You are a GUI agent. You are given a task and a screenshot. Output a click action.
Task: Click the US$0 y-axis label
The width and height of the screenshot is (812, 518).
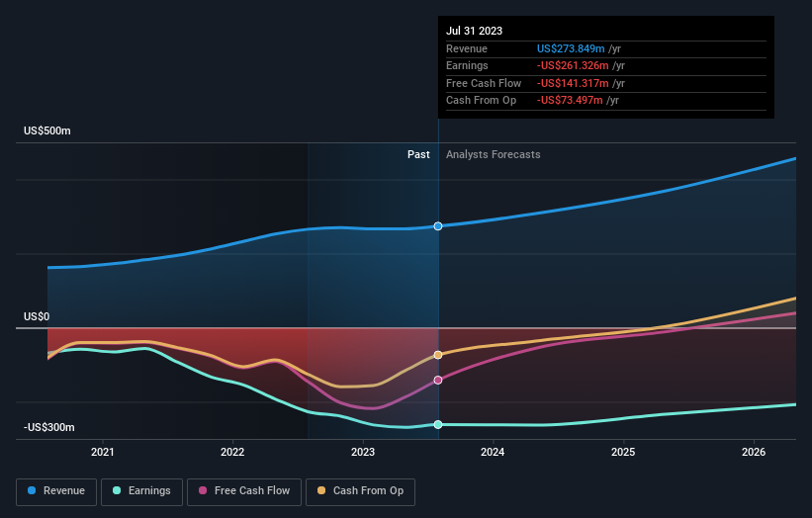coord(37,316)
